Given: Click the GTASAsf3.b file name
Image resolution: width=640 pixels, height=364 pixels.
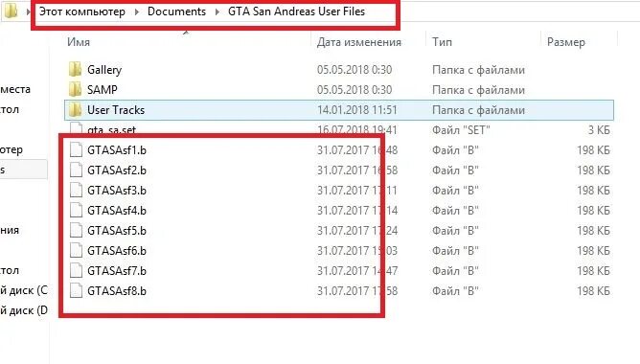Looking at the screenshot, I should coord(117,191).
